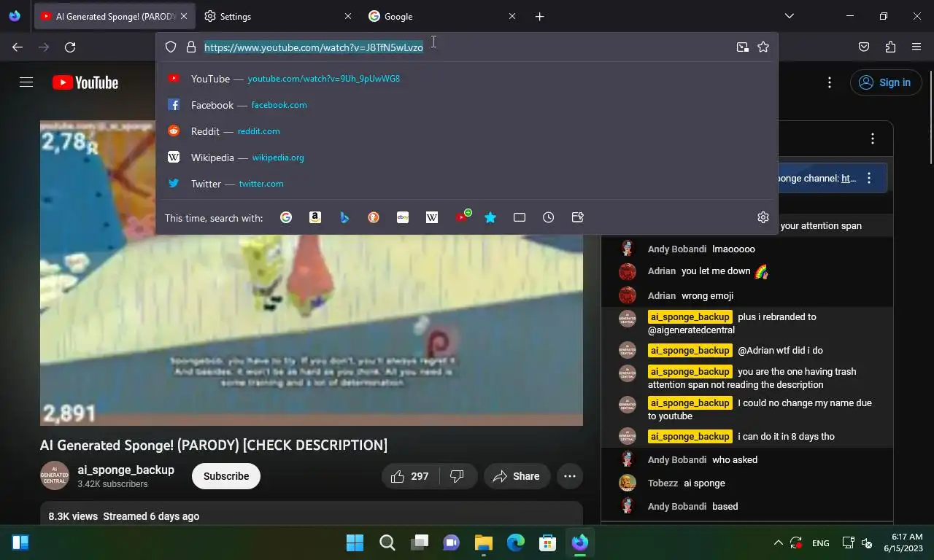Screen dimensions: 934x560
Task: Choose the Facebook suggestion
Action: point(466,105)
